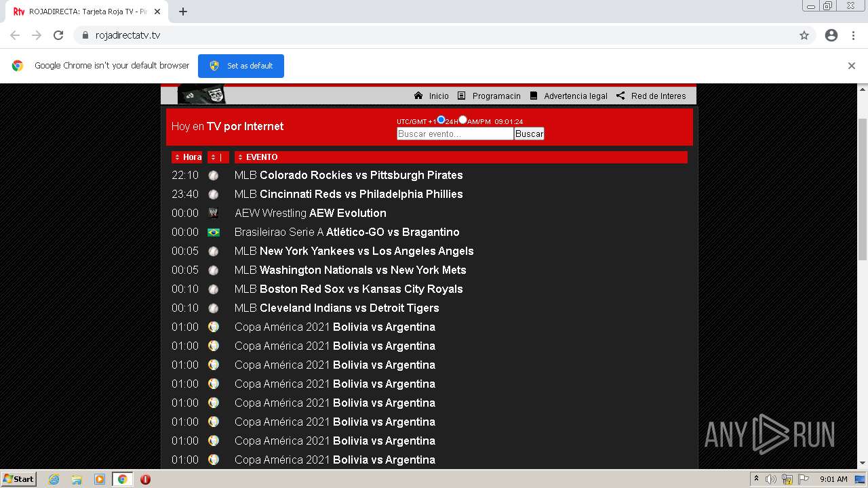Launch Internet Explorer from the taskbar

click(x=54, y=479)
